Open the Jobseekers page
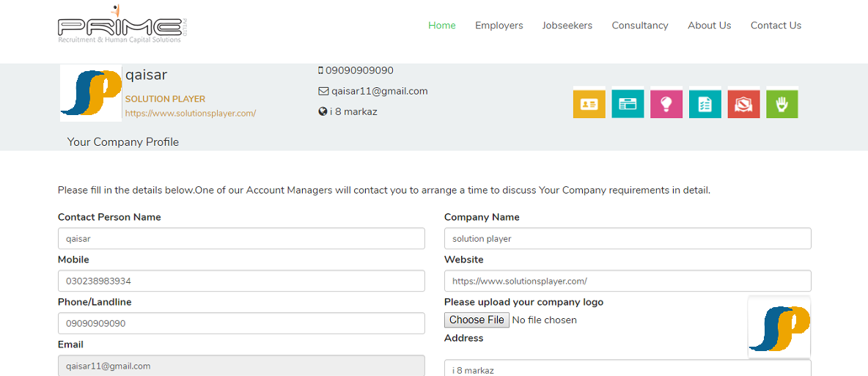The width and height of the screenshot is (868, 376). click(x=567, y=26)
